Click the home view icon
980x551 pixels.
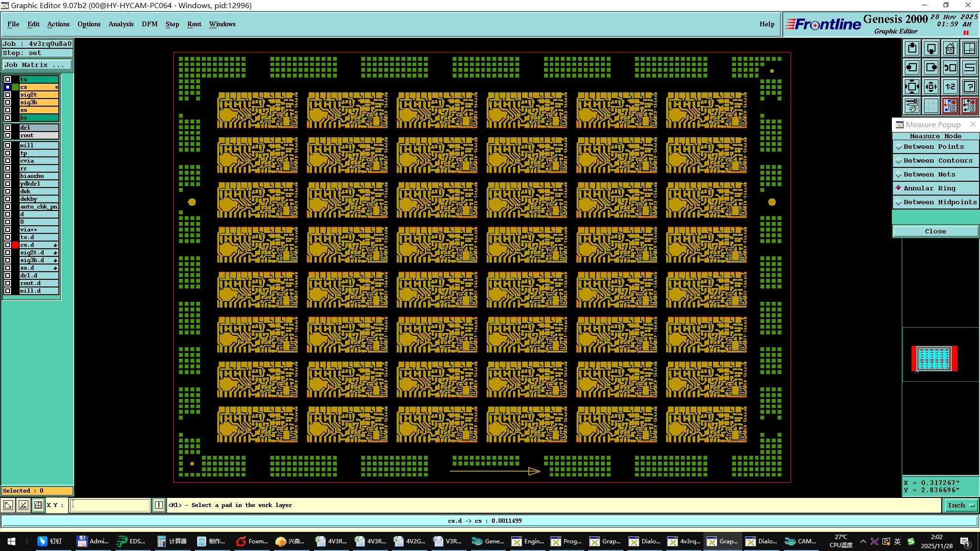950,48
